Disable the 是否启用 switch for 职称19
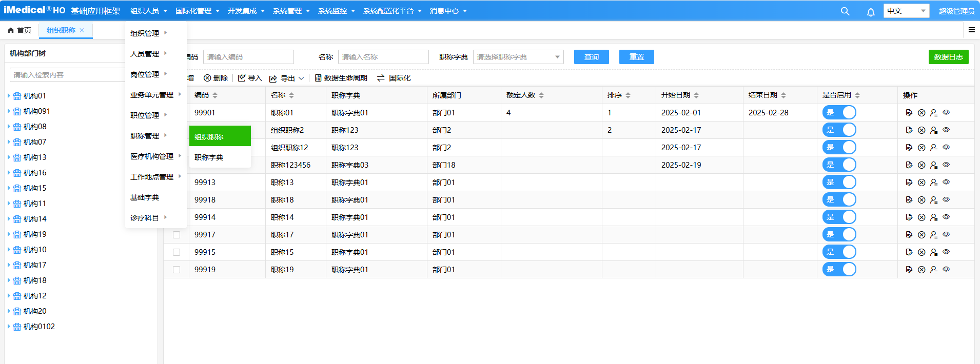This screenshot has height=364, width=980. pos(839,270)
